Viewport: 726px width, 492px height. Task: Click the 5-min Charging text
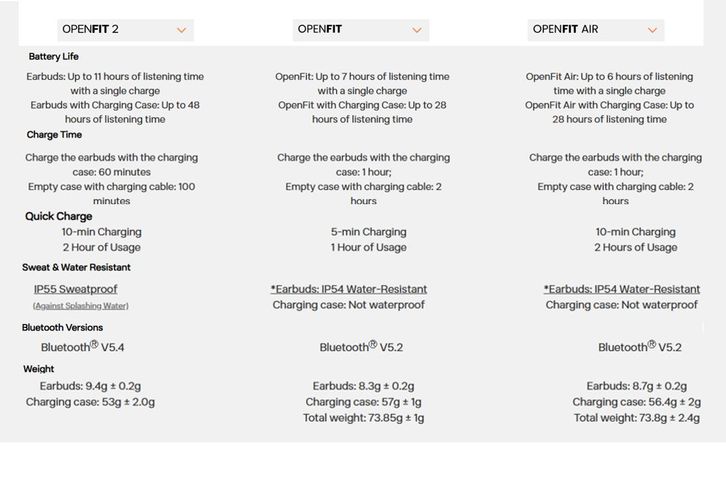[x=368, y=232]
